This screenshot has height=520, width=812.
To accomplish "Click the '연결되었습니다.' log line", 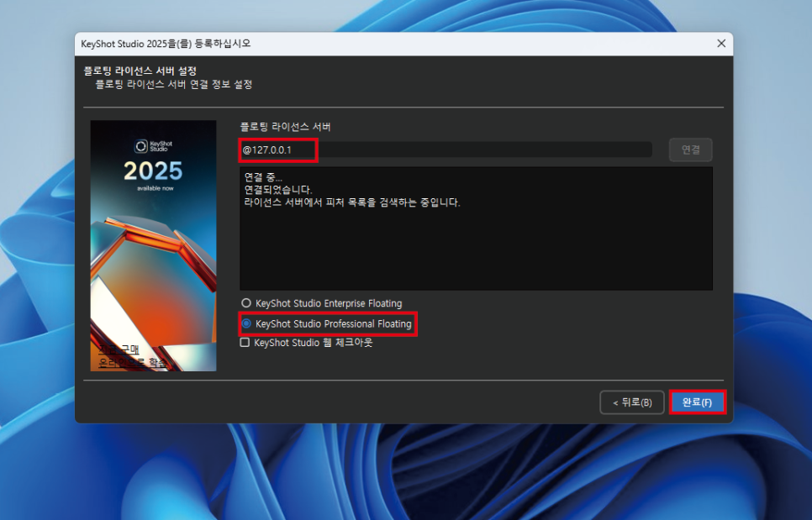I will (278, 190).
